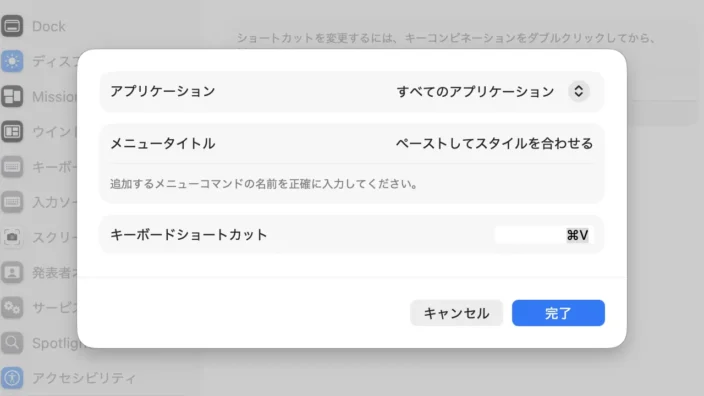Open the Input Sources (入力ソース) icon

[x=12, y=202]
